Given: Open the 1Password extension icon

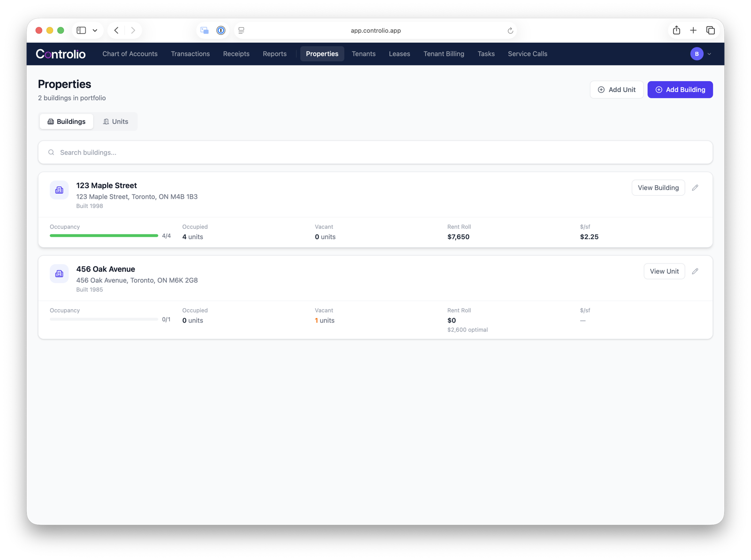Looking at the screenshot, I should (221, 30).
